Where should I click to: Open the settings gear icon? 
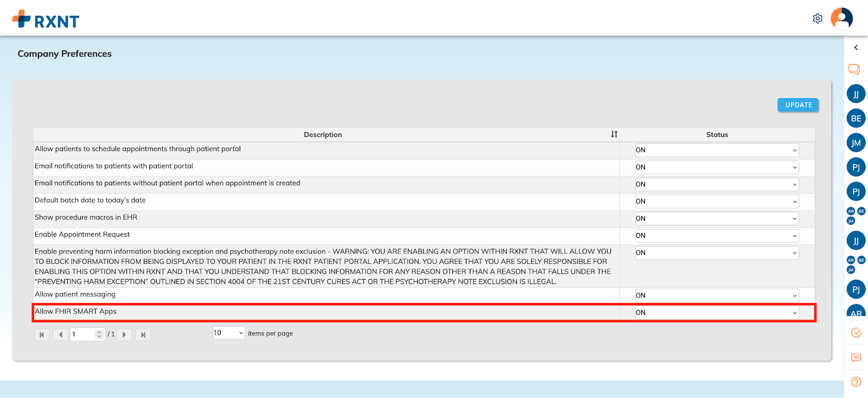pyautogui.click(x=818, y=18)
